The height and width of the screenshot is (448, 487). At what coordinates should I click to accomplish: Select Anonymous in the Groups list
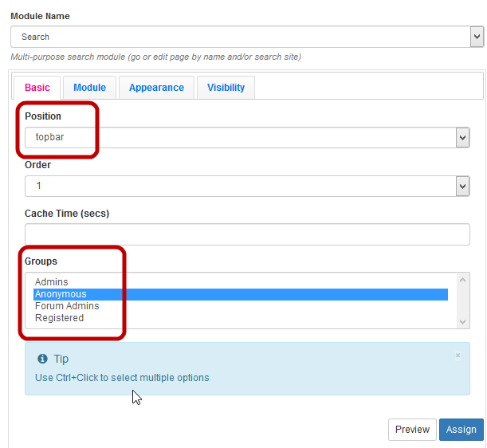pos(61,294)
